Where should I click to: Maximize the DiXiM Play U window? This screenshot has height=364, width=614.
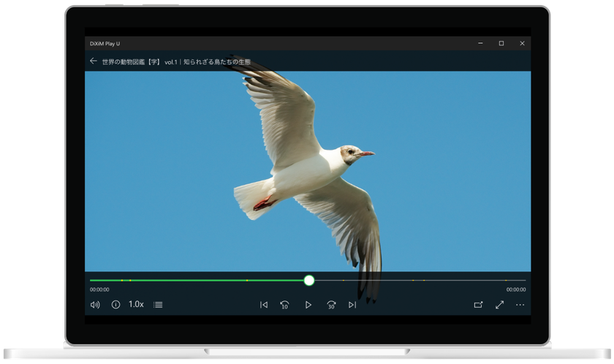(501, 43)
